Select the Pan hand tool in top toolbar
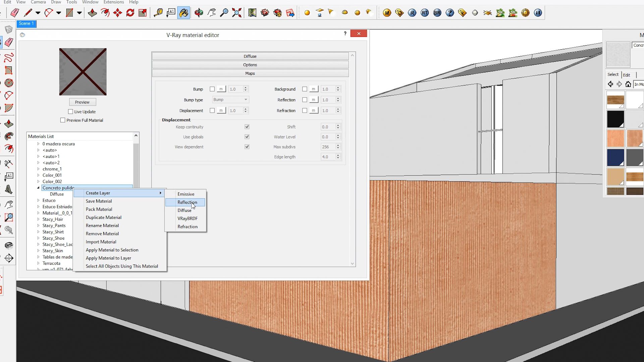The image size is (644, 362). point(212,13)
